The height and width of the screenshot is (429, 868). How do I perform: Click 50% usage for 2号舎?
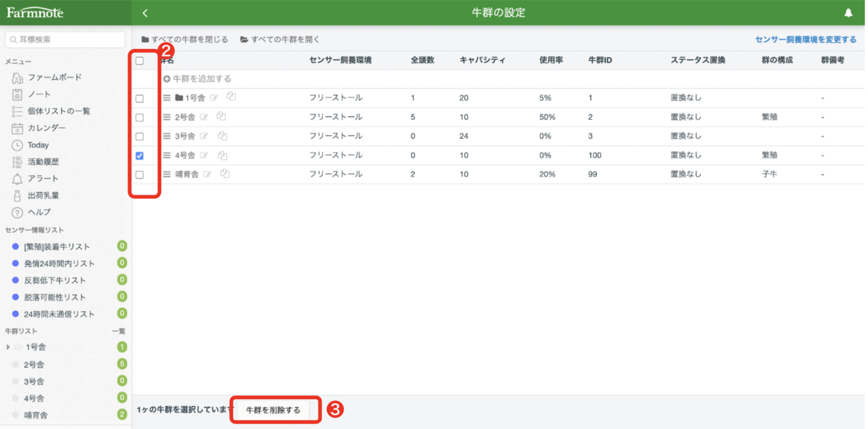[547, 117]
